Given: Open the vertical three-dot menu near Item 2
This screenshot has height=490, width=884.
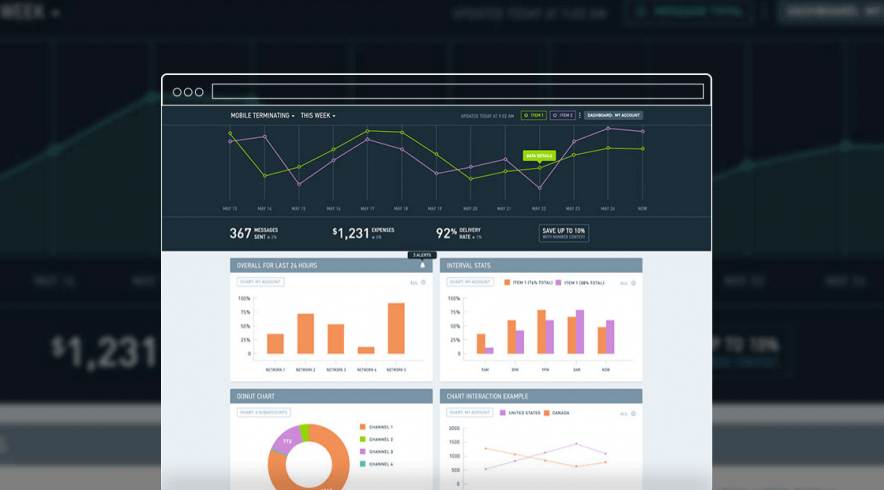Looking at the screenshot, I should coord(580,115).
